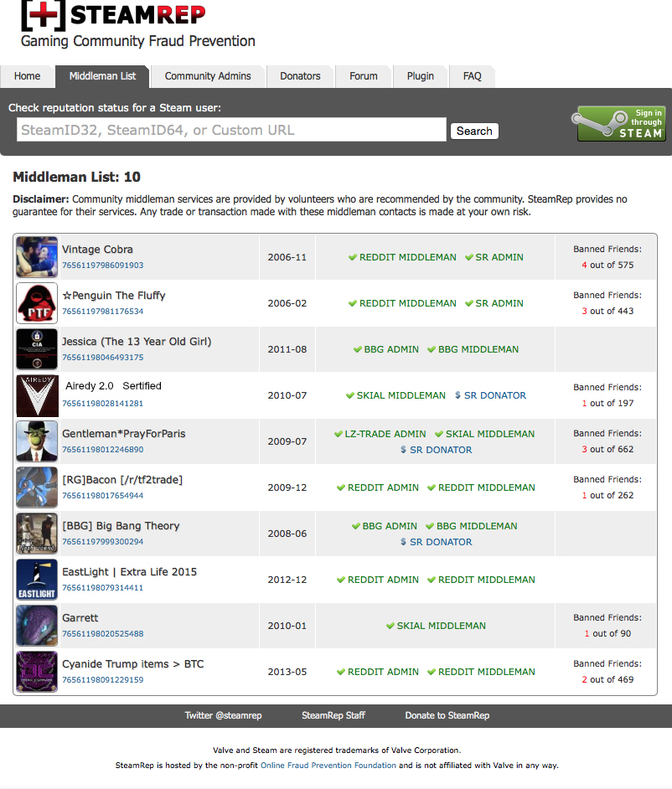
Task: Click SteamID 76561197999300294
Action: (x=103, y=542)
